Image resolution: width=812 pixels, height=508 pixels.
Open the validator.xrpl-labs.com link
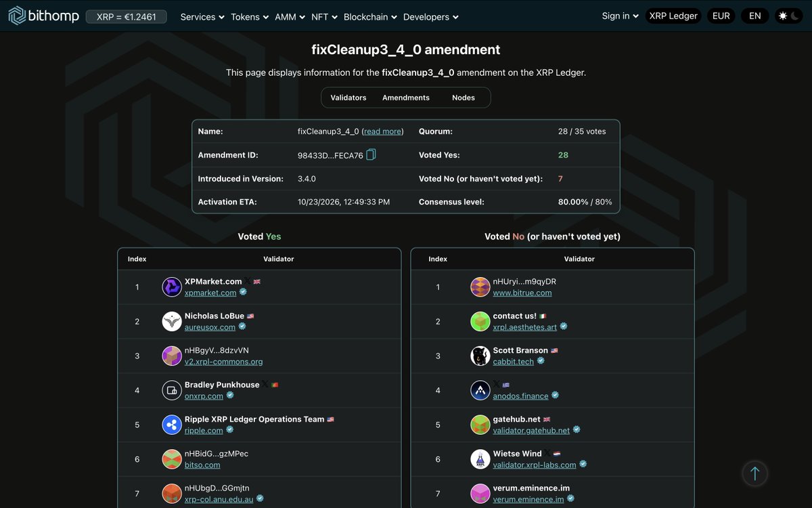[535, 465]
